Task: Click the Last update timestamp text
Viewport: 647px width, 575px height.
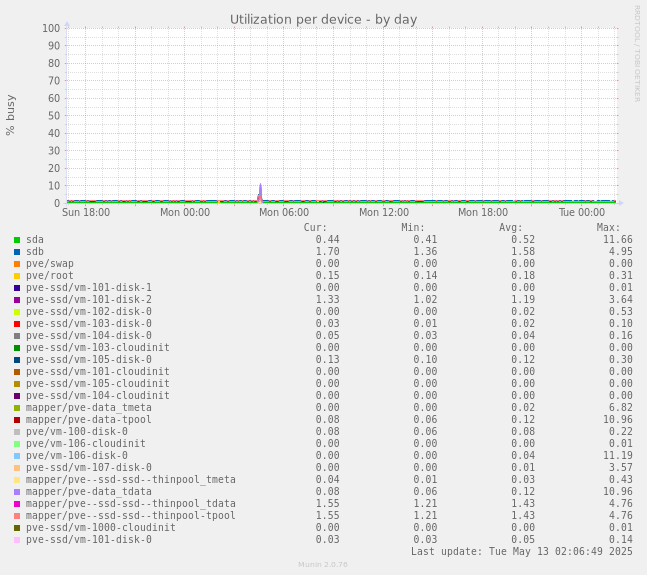Action: coord(522,551)
